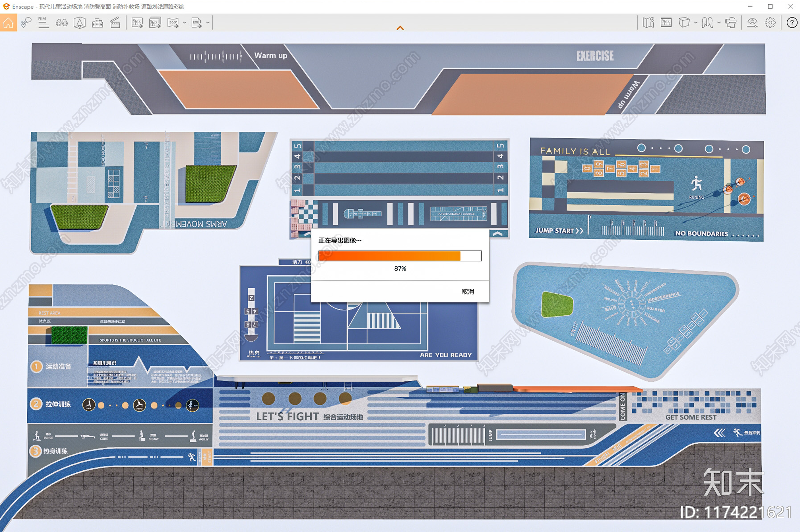
Task: Toggle the Fly/Walk mode wings icon
Action: coord(707,23)
